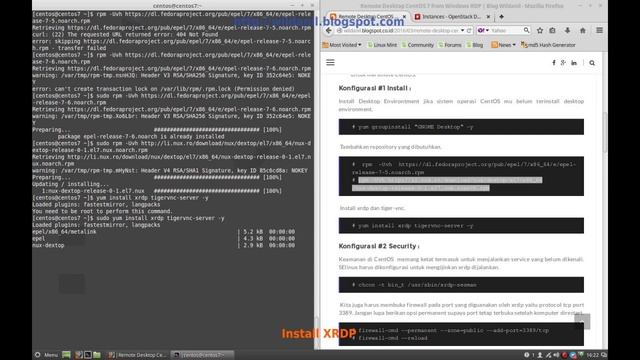
Task: Click the chcon xrdp-sesman code block
Action: 461,285
